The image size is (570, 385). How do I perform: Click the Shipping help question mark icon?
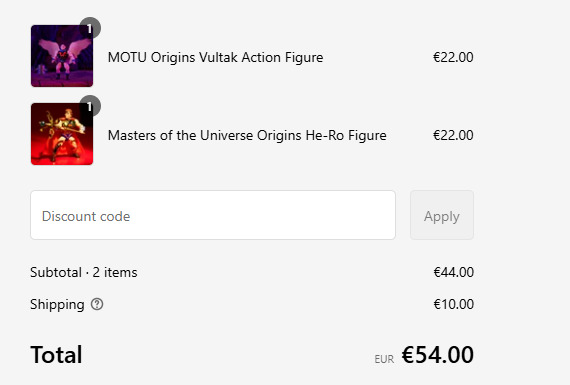(97, 304)
